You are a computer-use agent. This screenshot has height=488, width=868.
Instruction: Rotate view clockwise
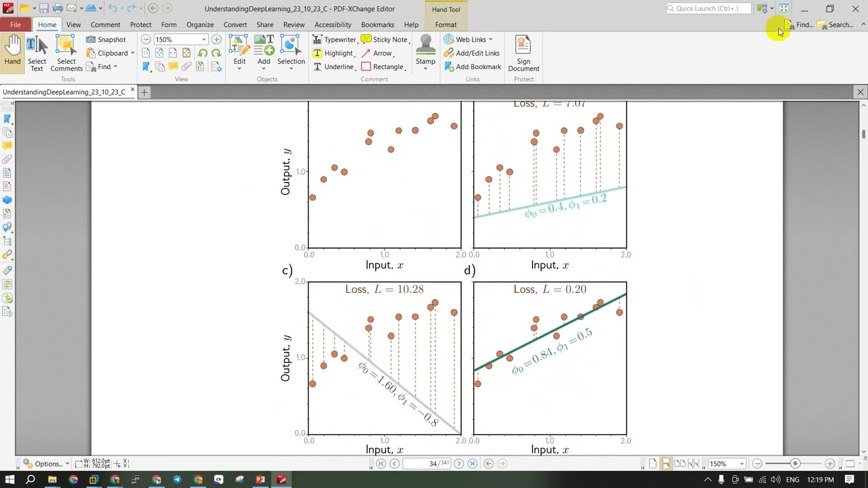(x=216, y=54)
